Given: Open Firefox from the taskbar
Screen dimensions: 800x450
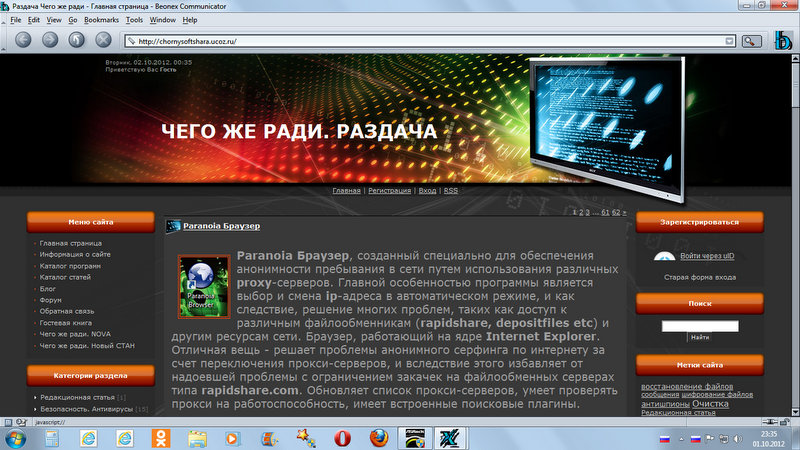Looking at the screenshot, I should coord(379,438).
